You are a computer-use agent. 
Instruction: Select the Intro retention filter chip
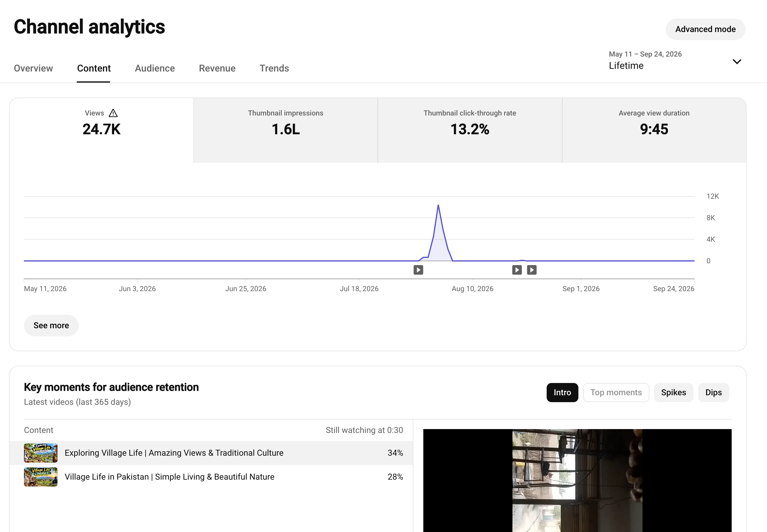562,392
